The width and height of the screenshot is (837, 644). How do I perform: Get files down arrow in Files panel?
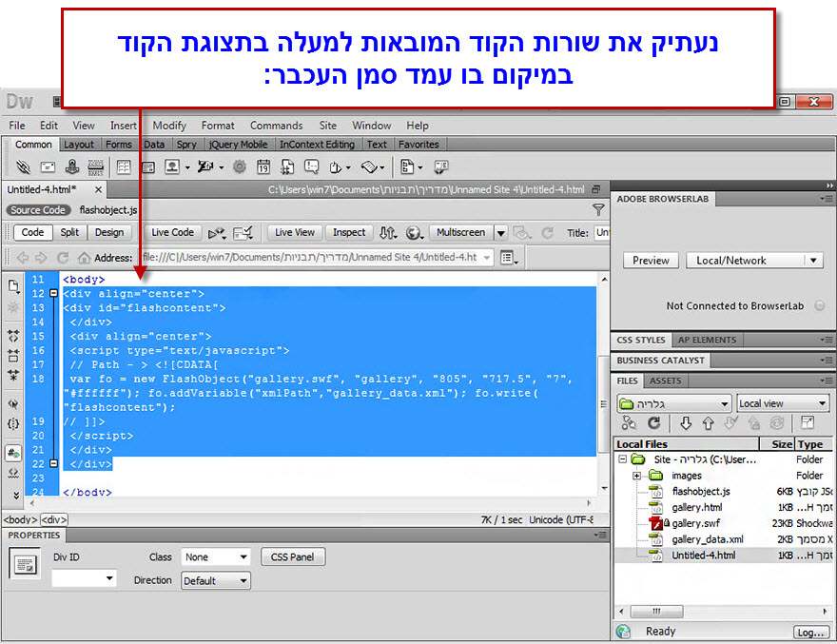[x=686, y=423]
